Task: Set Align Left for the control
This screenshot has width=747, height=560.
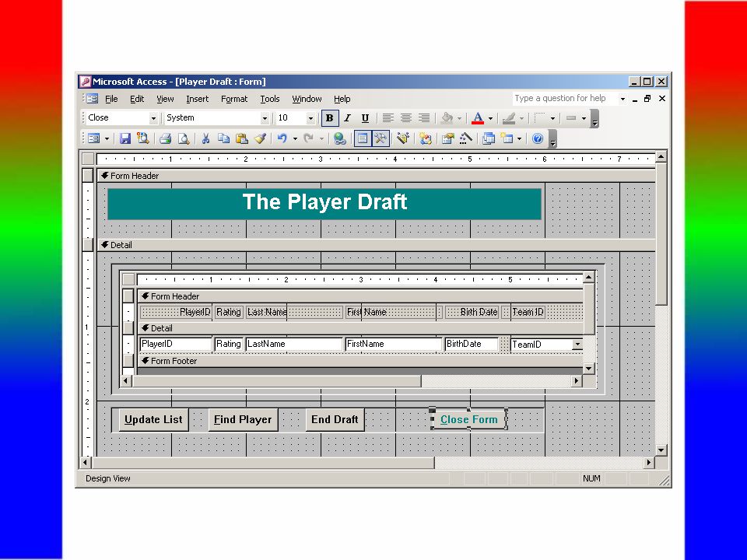Action: tap(388, 118)
